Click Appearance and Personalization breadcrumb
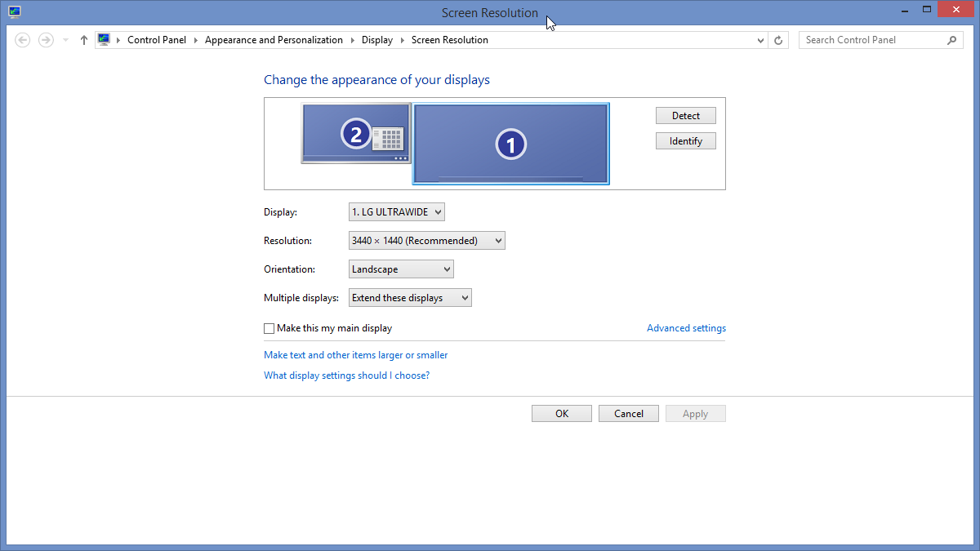This screenshot has width=980, height=551. tap(274, 40)
